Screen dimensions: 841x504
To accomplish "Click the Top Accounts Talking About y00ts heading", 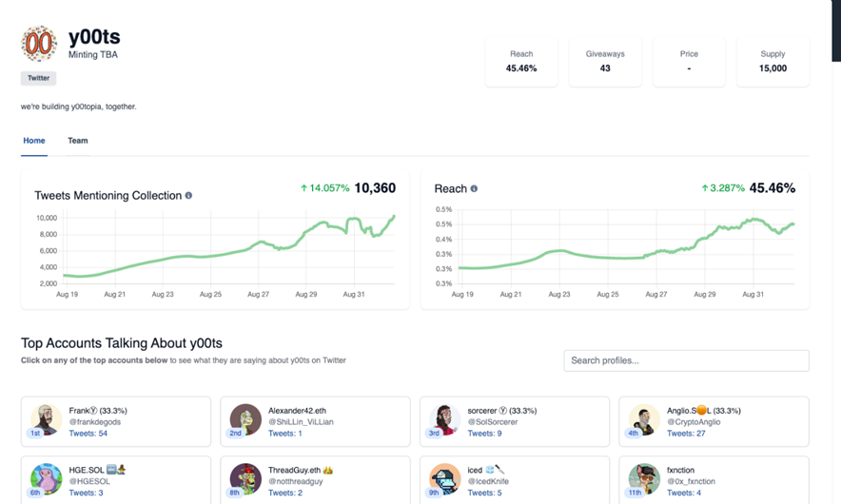I will tap(122, 343).
